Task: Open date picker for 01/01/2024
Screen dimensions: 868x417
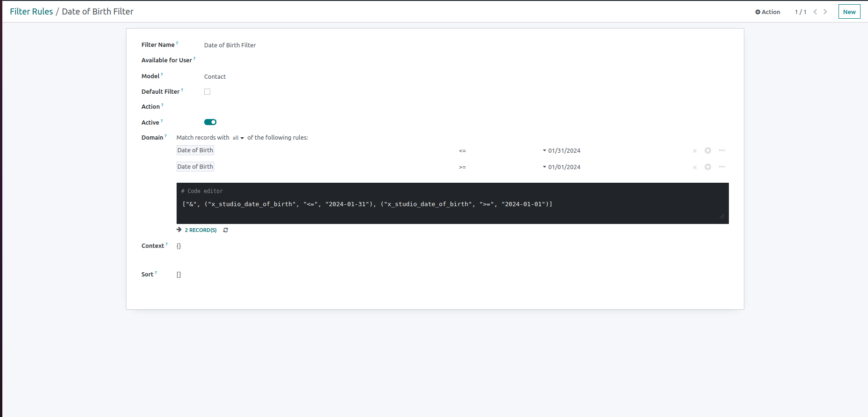Action: (564, 167)
